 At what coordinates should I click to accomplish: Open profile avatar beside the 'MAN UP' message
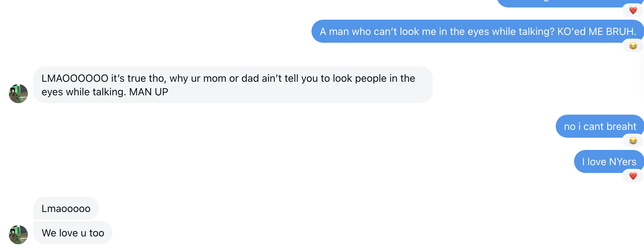click(x=18, y=94)
